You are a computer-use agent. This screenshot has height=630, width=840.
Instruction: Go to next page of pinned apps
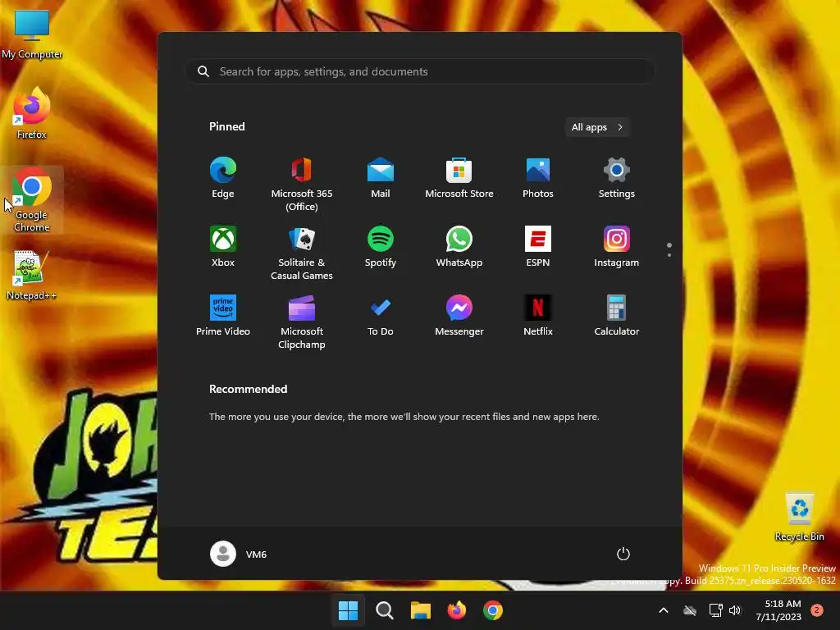[669, 255]
